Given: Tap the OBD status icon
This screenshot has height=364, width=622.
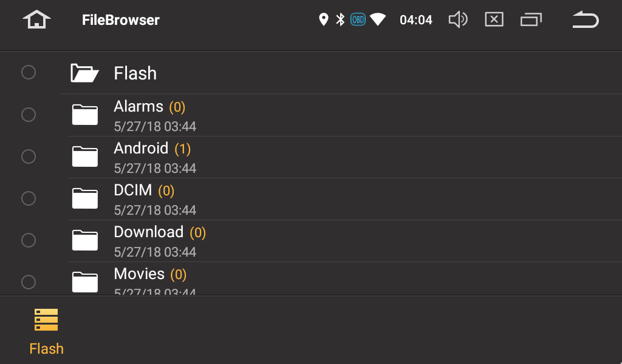Looking at the screenshot, I should tap(358, 20).
